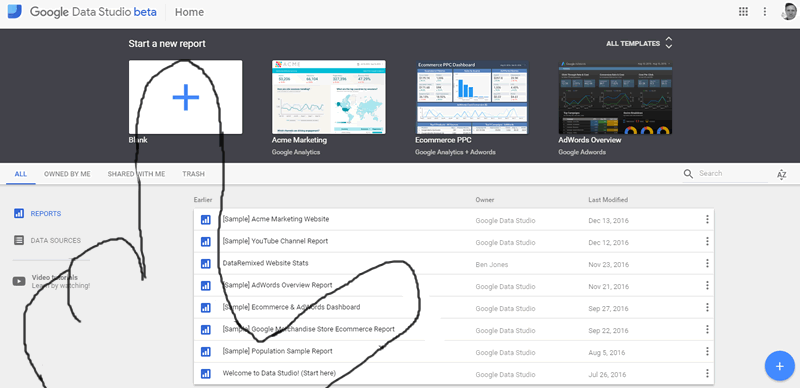Click the Owner column header
The width and height of the screenshot is (800, 388).
coord(485,200)
